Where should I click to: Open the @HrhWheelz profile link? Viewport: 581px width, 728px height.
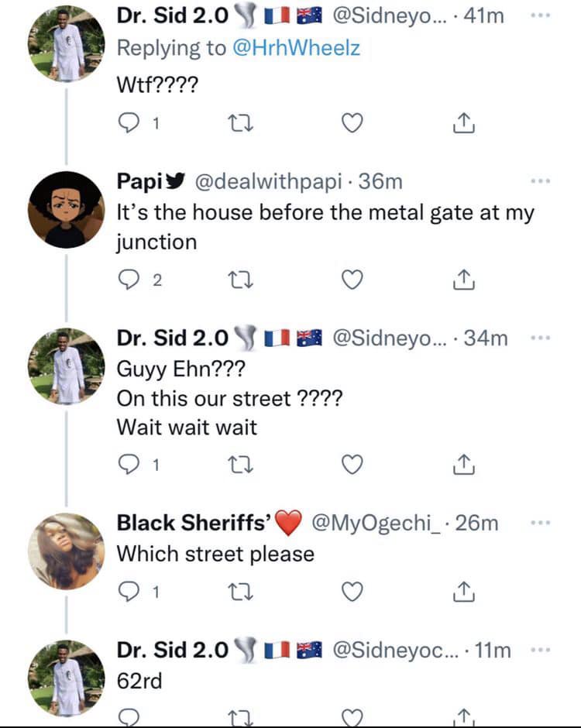pos(295,48)
